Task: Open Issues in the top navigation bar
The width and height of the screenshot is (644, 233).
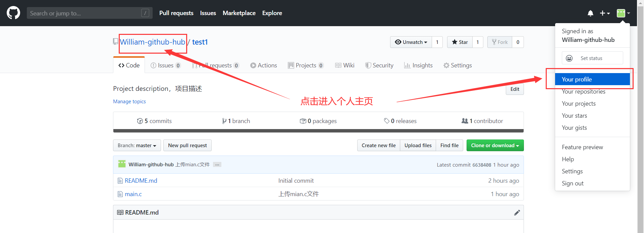Action: [208, 13]
